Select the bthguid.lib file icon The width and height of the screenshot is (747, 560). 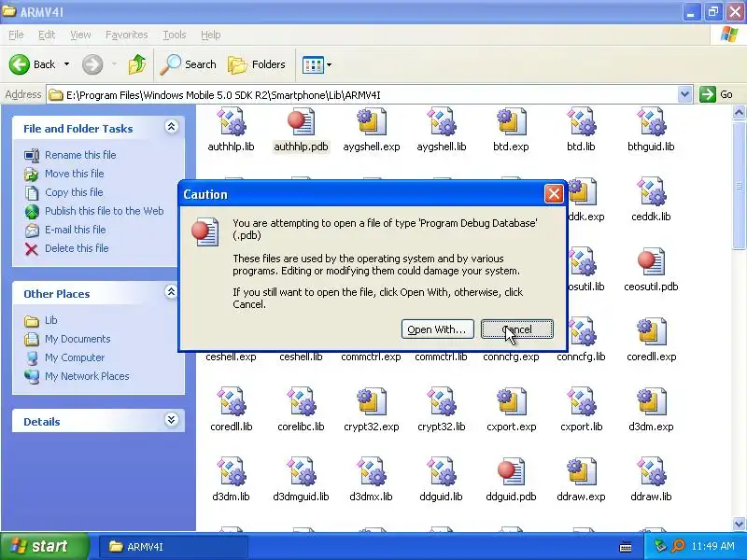651,122
